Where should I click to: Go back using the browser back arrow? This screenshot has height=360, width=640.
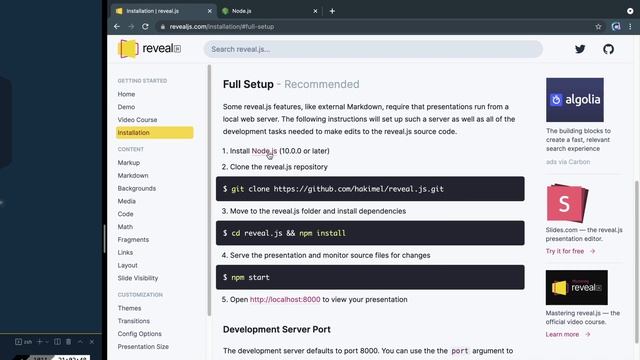117,27
